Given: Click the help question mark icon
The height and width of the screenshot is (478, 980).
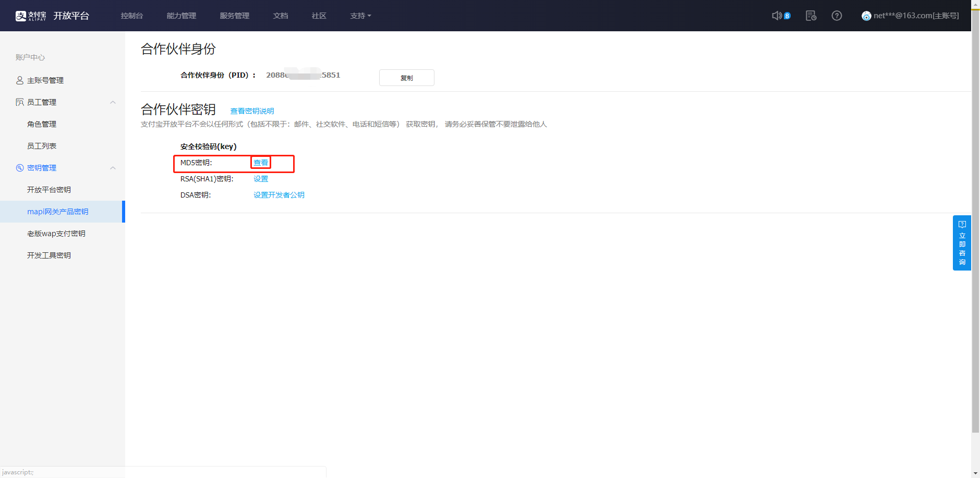Looking at the screenshot, I should tap(837, 16).
